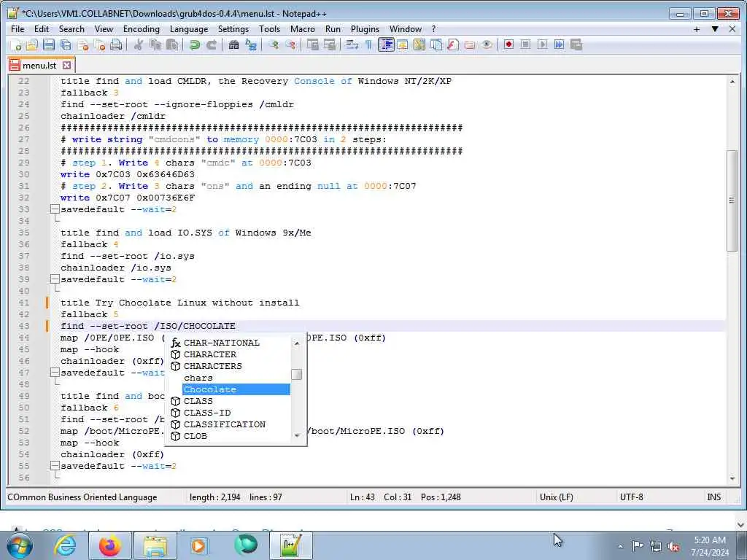Click the Print toolbar icon
Viewport: 747px width, 560px height.
click(x=116, y=44)
